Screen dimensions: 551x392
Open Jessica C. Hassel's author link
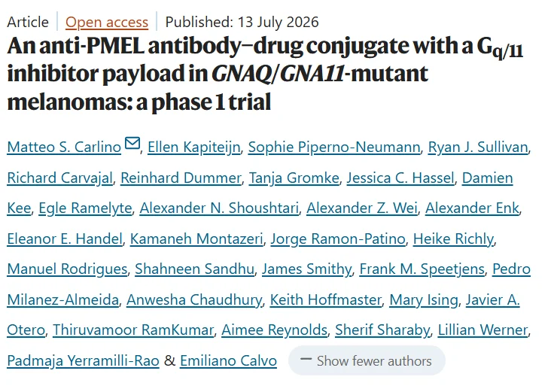400,178
